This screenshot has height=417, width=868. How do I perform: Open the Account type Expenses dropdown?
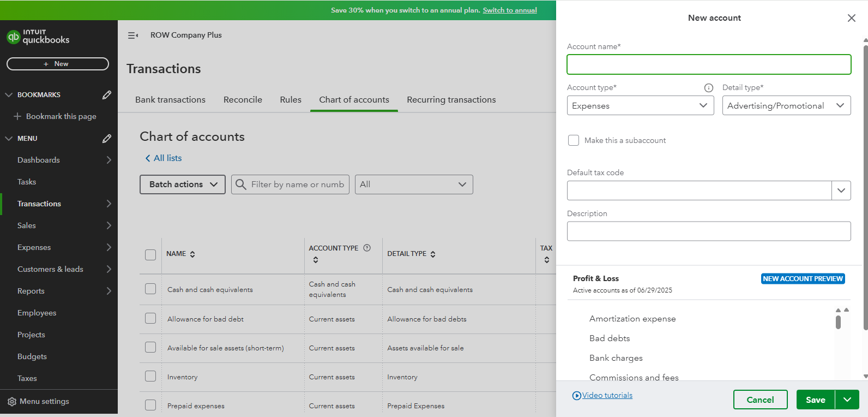(x=640, y=106)
